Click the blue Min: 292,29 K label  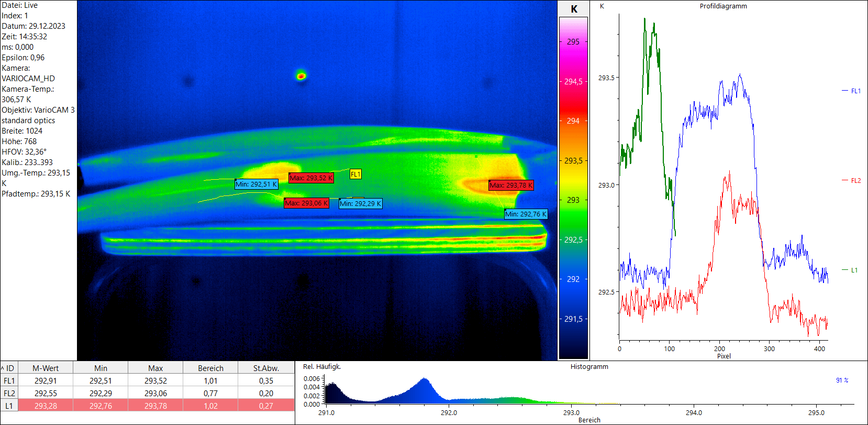click(x=361, y=204)
